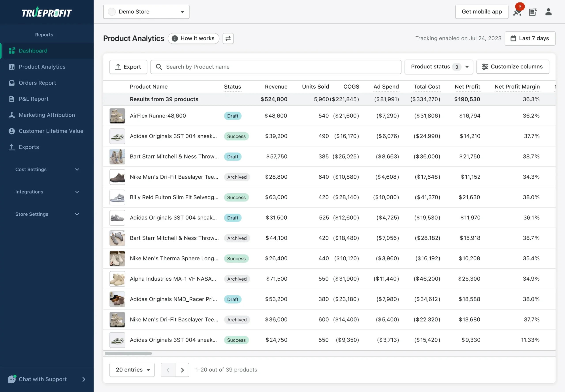Click the swap arrows icon beside How it works
The width and height of the screenshot is (565, 392).
click(x=228, y=39)
